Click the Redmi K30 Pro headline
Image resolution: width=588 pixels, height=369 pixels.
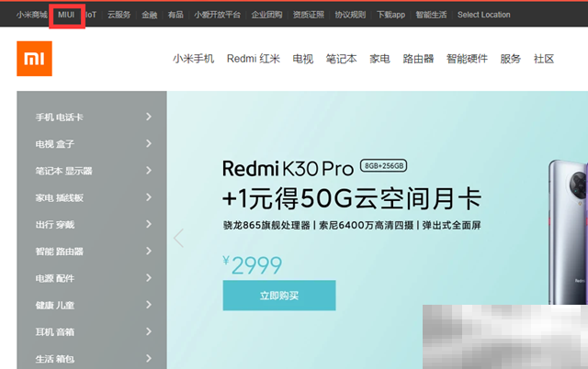click(x=288, y=169)
